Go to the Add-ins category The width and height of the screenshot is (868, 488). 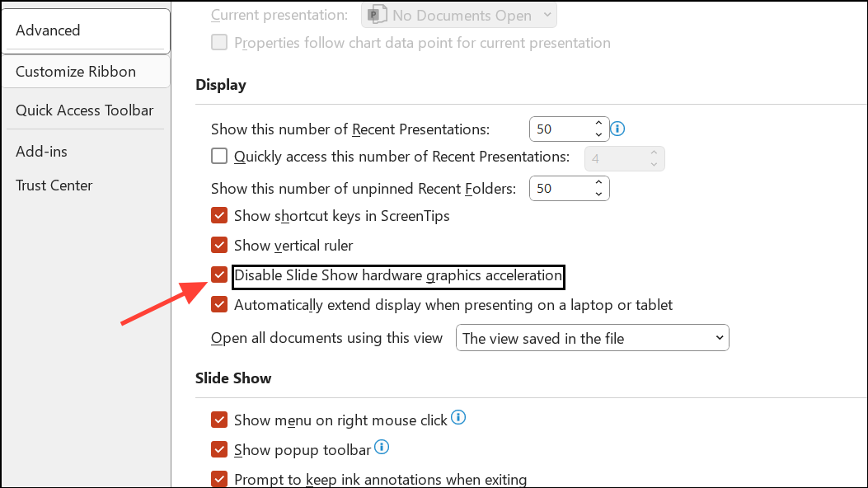pyautogui.click(x=41, y=152)
